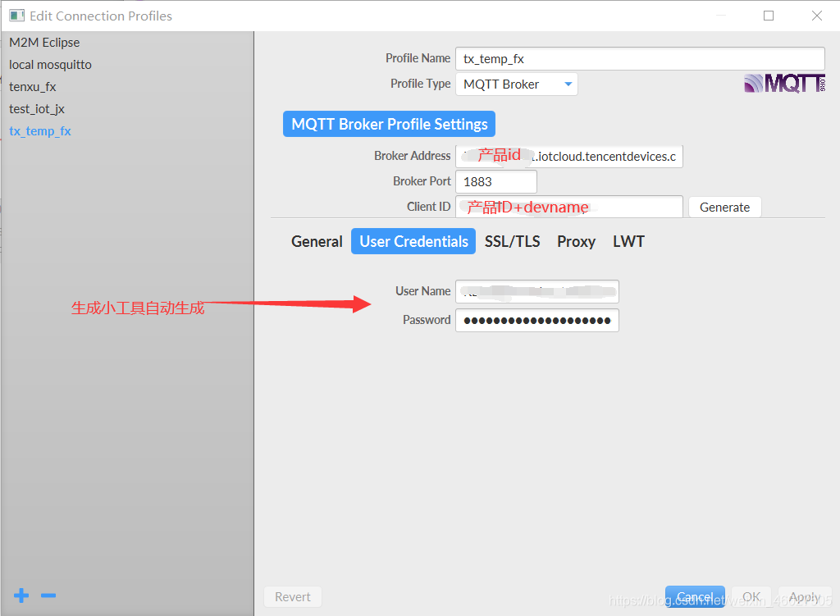Remove selected profile with minus icon
The width and height of the screenshot is (840, 616).
[x=48, y=595]
